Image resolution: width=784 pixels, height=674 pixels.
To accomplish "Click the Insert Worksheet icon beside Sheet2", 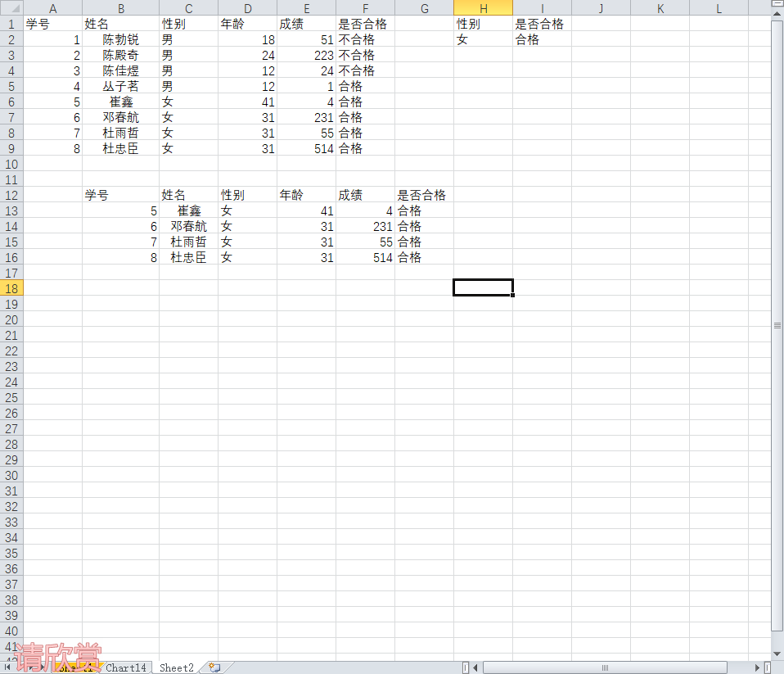I will coord(214,667).
